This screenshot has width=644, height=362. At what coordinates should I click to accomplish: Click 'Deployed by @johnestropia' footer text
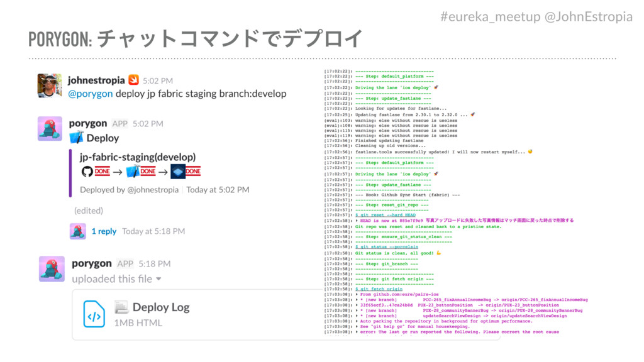129,190
